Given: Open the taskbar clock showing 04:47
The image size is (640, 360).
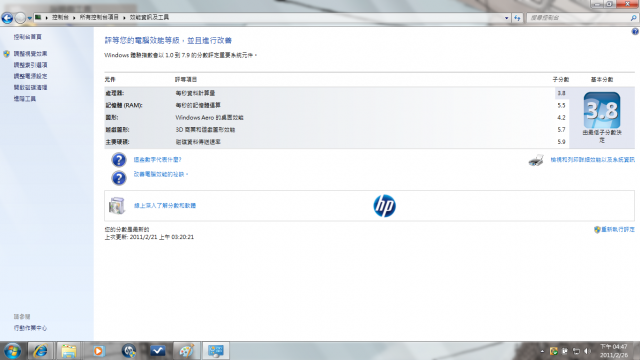Looking at the screenshot, I should pyautogui.click(x=614, y=351).
